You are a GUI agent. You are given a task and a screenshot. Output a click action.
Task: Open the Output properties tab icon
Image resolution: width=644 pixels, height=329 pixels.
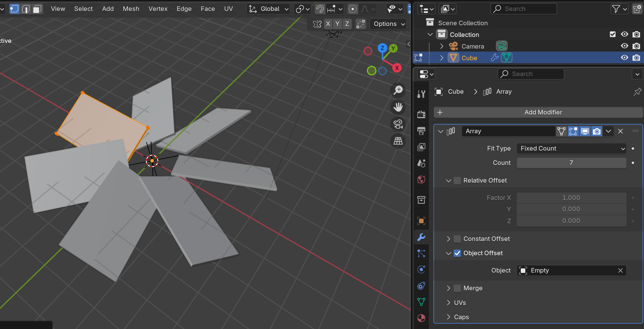click(421, 131)
